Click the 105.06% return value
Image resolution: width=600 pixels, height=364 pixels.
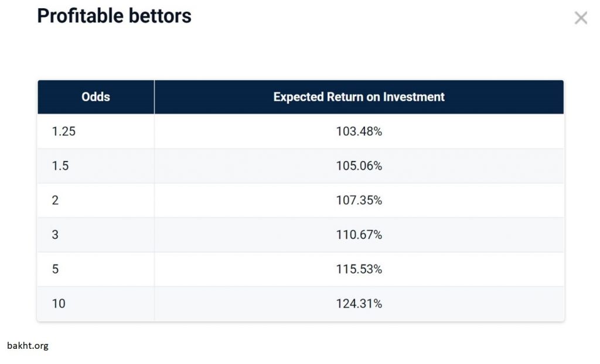(x=359, y=166)
